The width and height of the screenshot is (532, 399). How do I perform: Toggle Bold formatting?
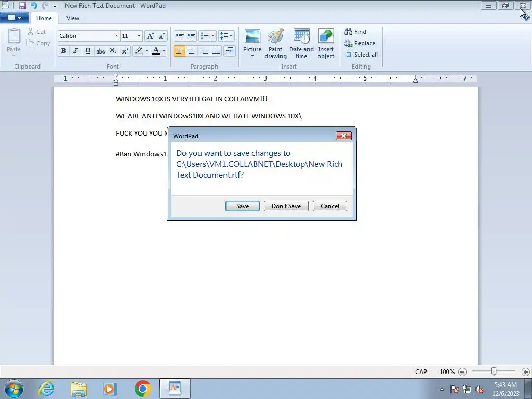[63, 51]
